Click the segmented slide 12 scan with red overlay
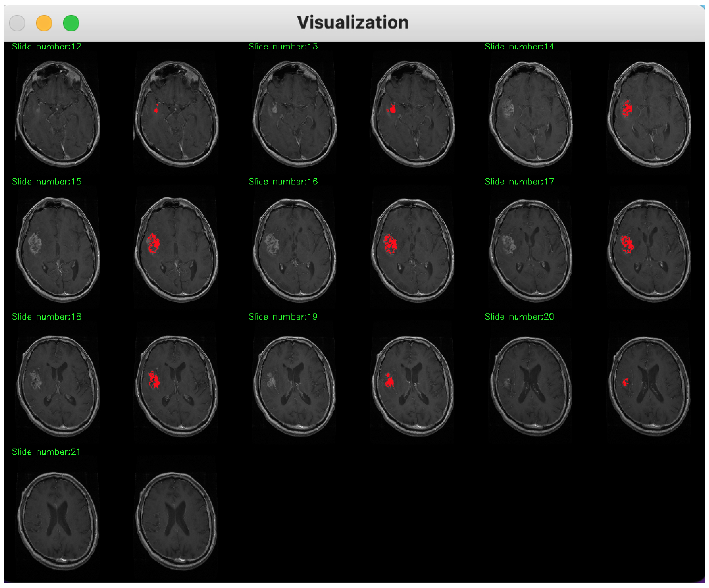Viewport: 709px width, 588px height. (x=176, y=114)
